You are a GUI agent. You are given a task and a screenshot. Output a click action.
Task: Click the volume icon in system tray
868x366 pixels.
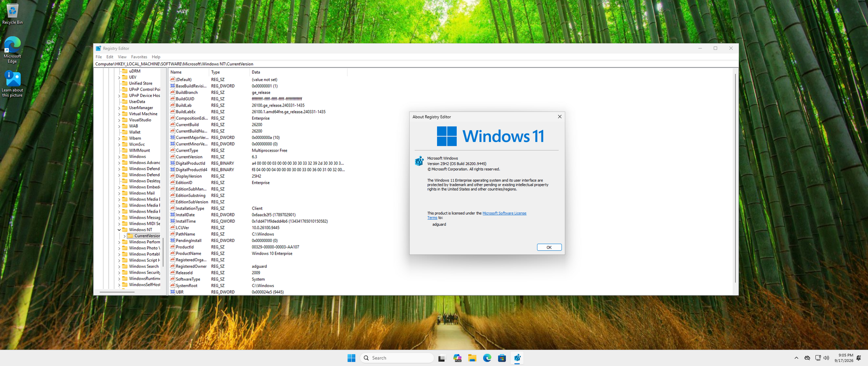coord(826,358)
